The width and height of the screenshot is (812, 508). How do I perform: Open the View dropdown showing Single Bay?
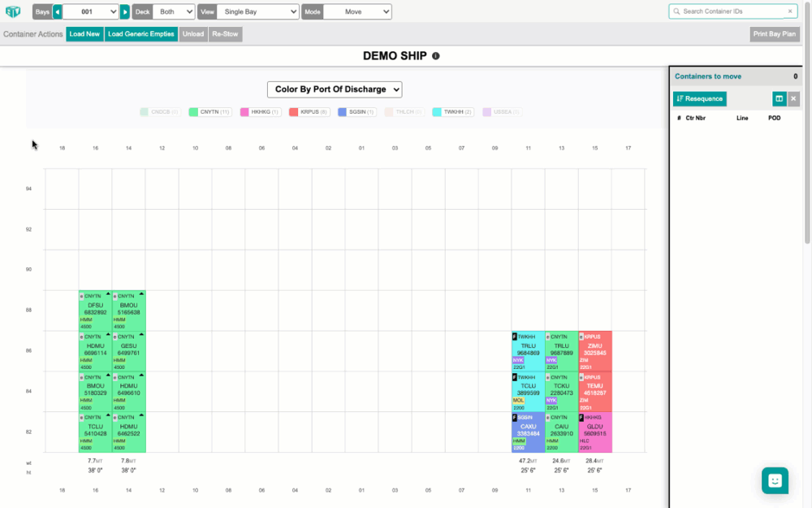tap(257, 11)
